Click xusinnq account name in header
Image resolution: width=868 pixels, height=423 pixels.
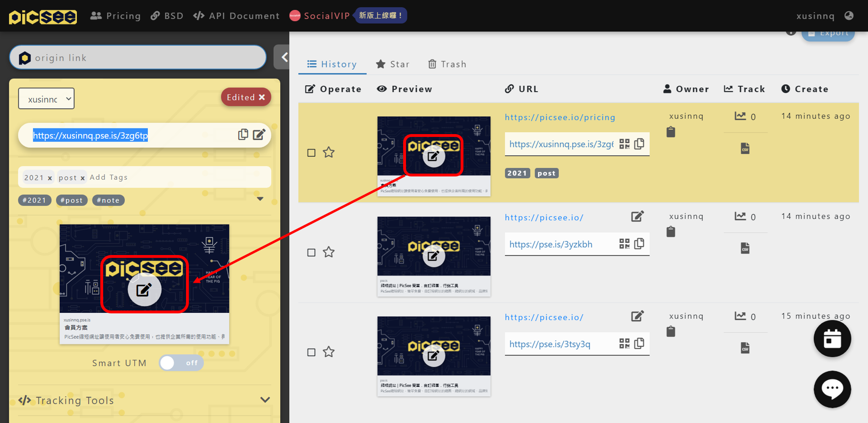pos(815,16)
